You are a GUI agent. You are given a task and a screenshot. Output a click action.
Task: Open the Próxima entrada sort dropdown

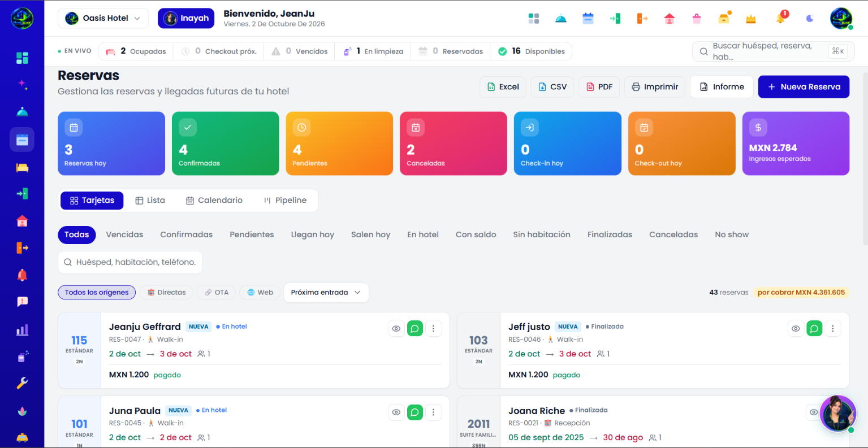(326, 292)
